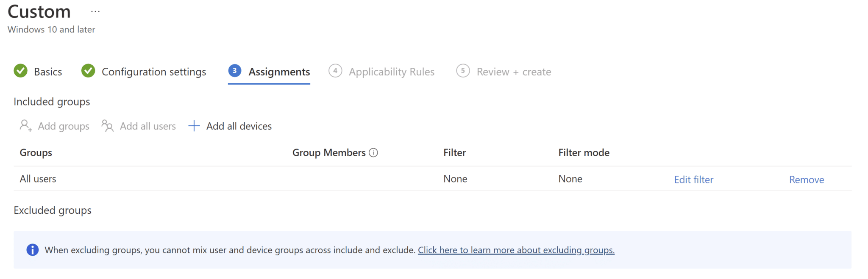Click the info icon next to Group Members
Viewport: 868px width, 279px height.
[x=373, y=152]
